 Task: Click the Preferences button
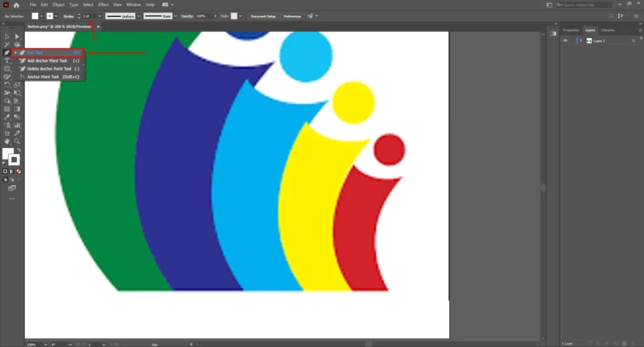click(x=292, y=16)
